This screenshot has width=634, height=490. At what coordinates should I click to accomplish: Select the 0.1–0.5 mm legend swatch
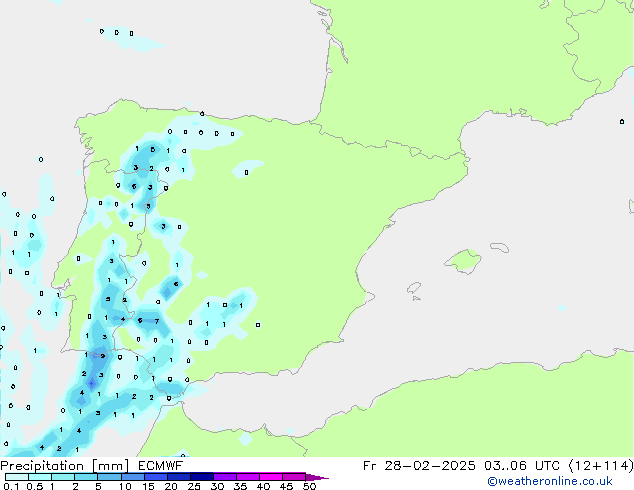pos(17,477)
